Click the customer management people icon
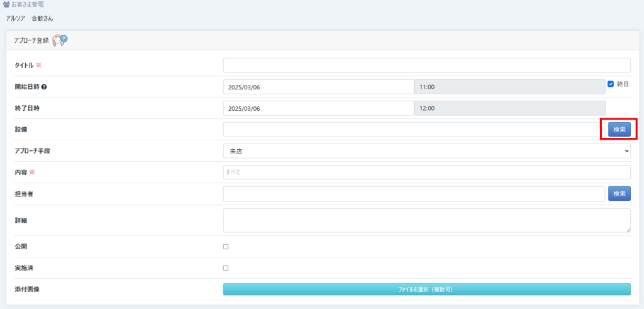The image size is (644, 309). (6, 4)
